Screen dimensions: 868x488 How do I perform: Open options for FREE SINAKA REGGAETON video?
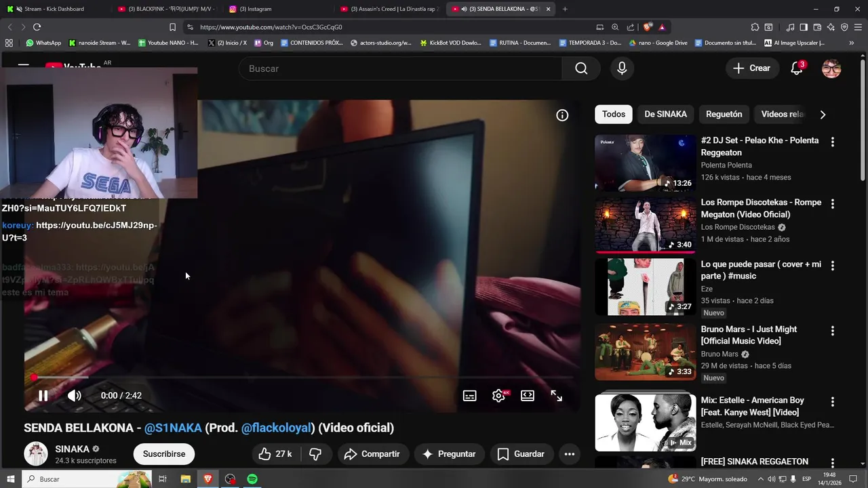click(833, 463)
